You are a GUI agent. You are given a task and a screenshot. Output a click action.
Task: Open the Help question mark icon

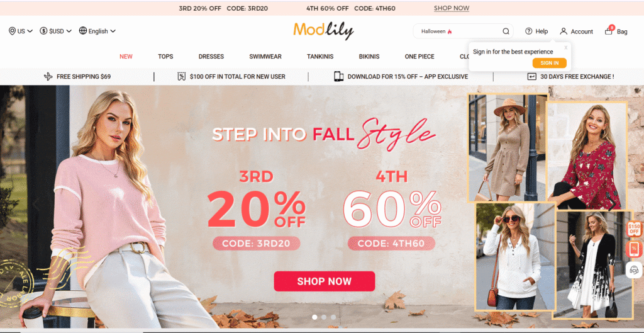(x=528, y=31)
